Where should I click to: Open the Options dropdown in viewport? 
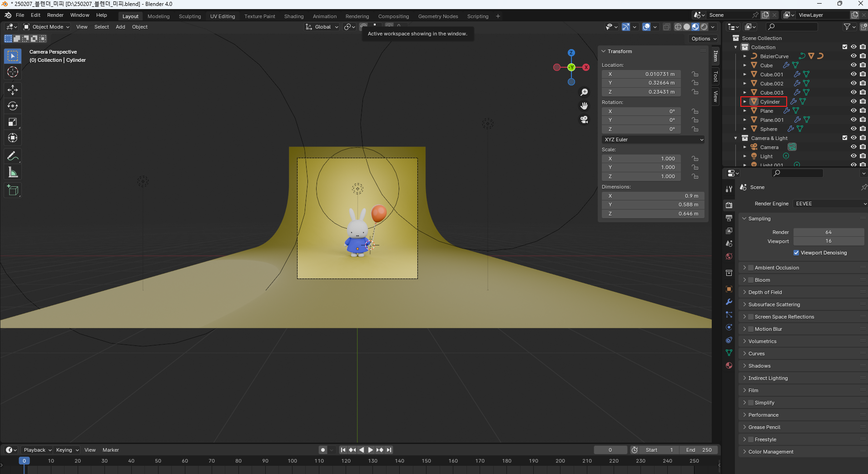(704, 39)
